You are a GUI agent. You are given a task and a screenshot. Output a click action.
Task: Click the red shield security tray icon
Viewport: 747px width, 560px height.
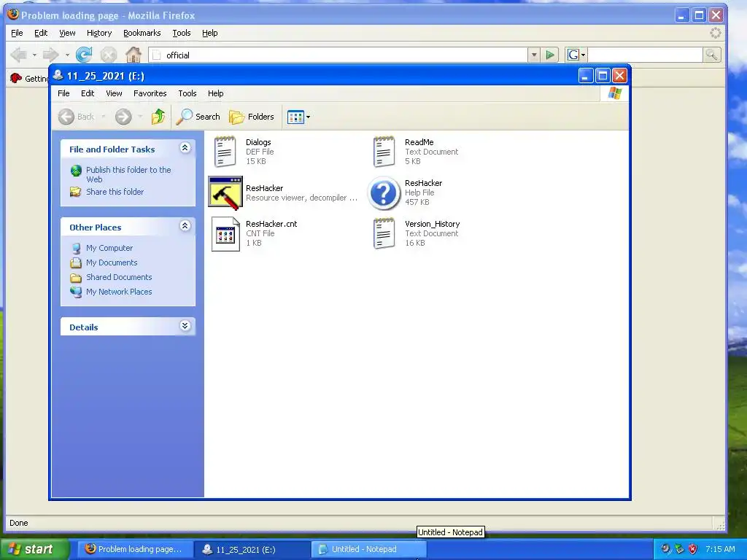point(693,549)
